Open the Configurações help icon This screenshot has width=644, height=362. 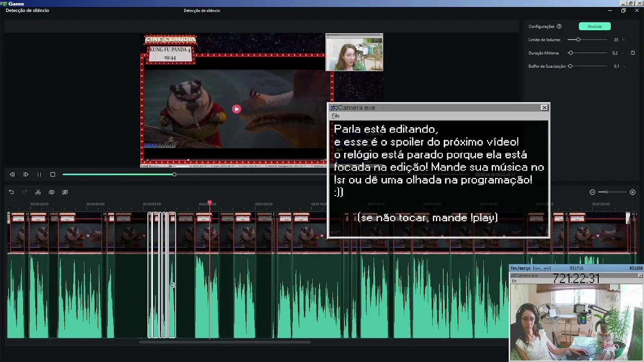559,27
